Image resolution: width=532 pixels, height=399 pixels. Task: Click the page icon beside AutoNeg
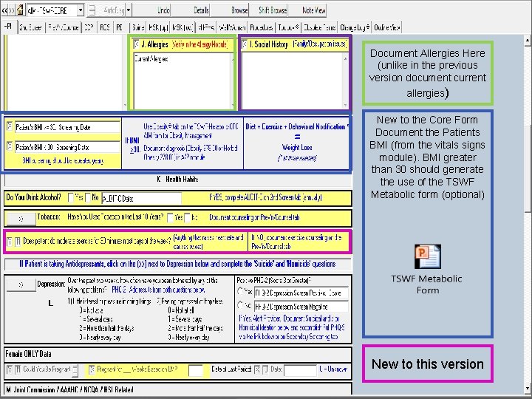click(x=92, y=10)
